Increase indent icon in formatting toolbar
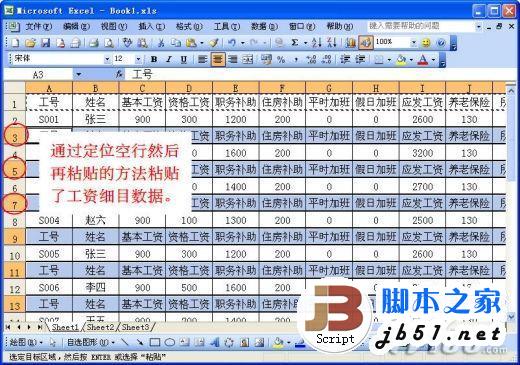Viewport: 520px width, 365px height. coord(360,60)
